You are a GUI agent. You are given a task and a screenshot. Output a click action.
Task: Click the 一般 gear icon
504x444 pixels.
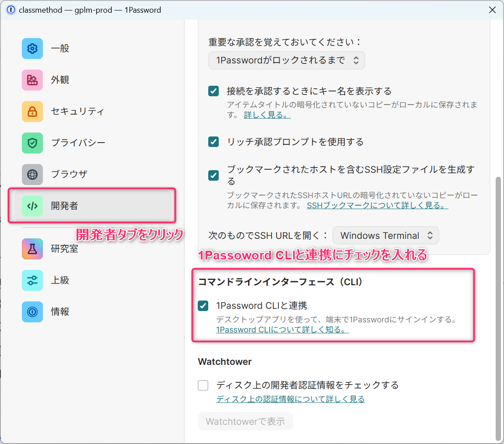click(32, 49)
